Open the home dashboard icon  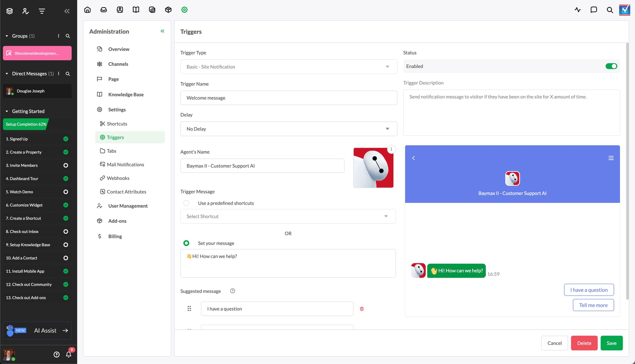[87, 10]
